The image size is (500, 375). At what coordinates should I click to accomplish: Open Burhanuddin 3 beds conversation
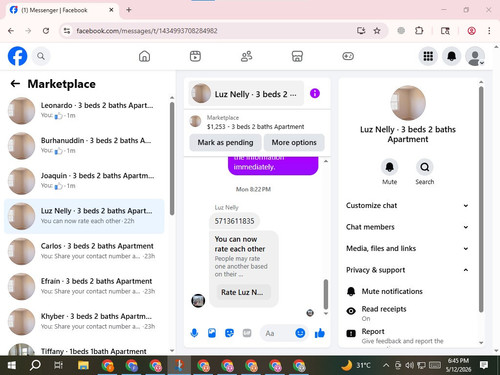84,146
